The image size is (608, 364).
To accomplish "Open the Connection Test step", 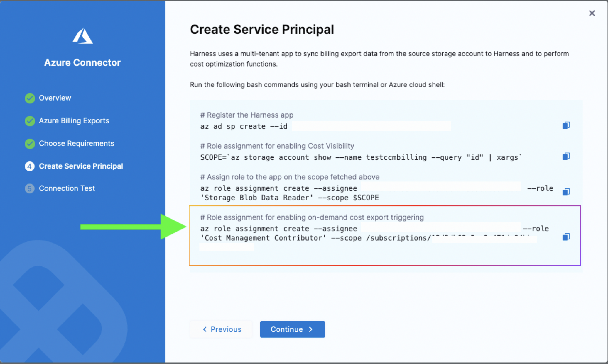I will pos(67,188).
